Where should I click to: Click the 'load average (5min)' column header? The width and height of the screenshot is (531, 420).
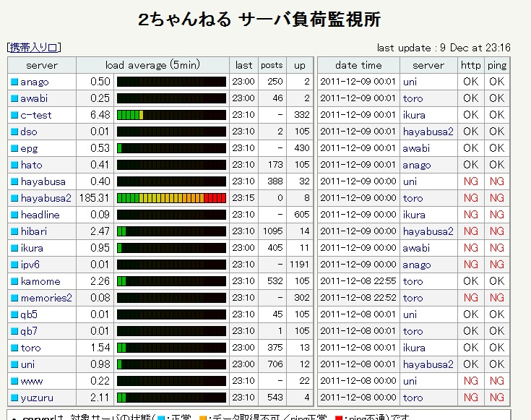(152, 65)
